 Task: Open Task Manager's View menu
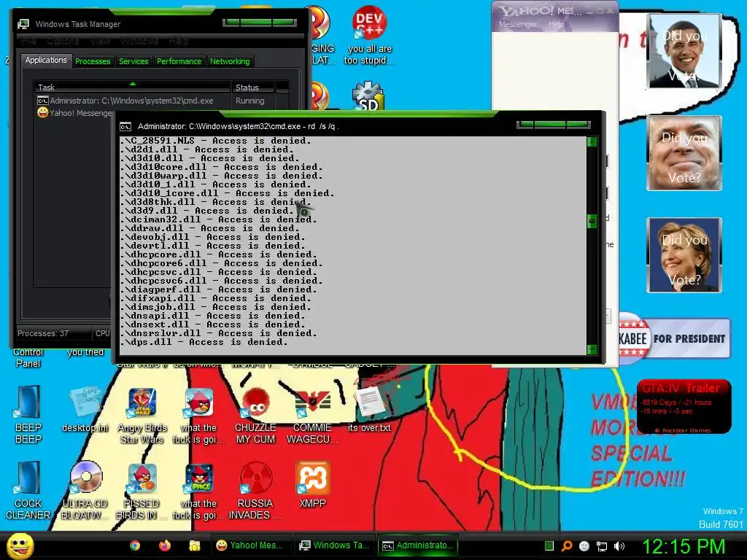click(x=100, y=42)
